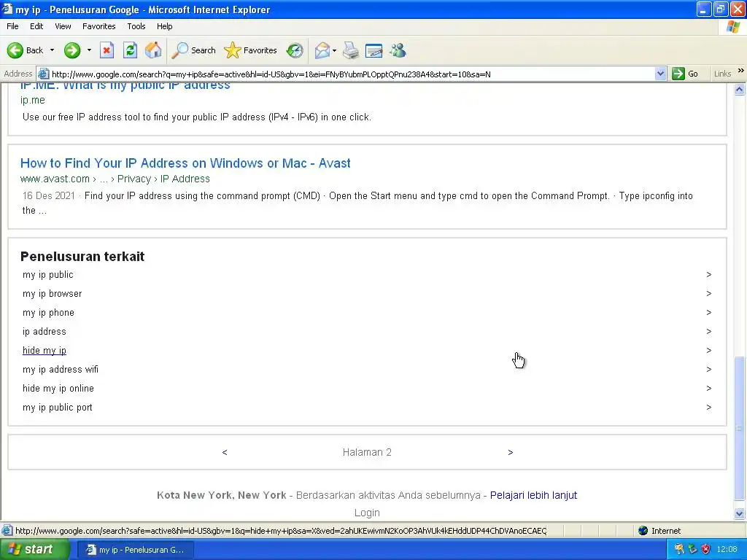Select related search 'my ip public port'
Image resolution: width=747 pixels, height=560 pixels.
click(57, 408)
